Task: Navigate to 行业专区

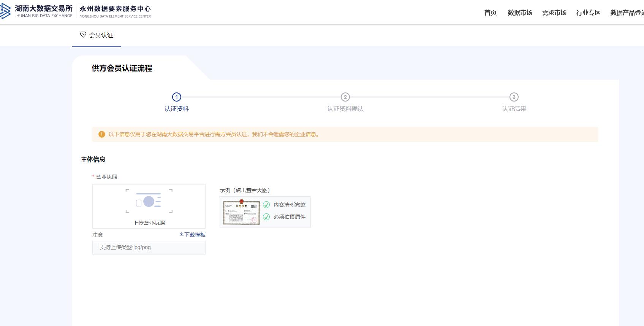Action: point(588,13)
